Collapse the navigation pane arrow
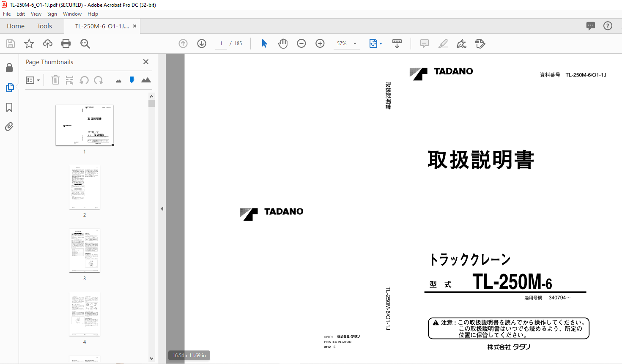622x364 pixels. point(162,208)
